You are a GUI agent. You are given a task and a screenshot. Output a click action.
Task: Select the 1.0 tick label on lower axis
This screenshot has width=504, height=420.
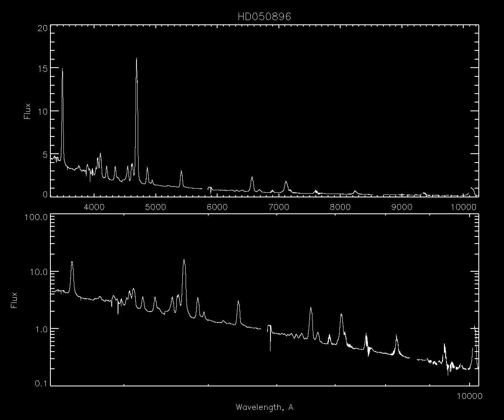42,329
